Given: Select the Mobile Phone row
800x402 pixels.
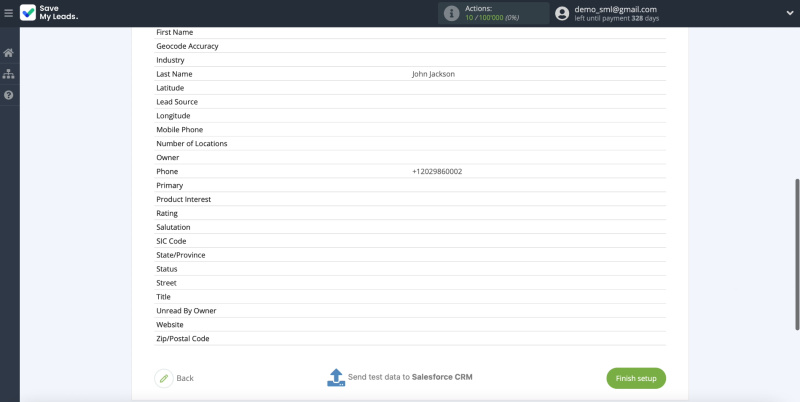Looking at the screenshot, I should (x=410, y=130).
